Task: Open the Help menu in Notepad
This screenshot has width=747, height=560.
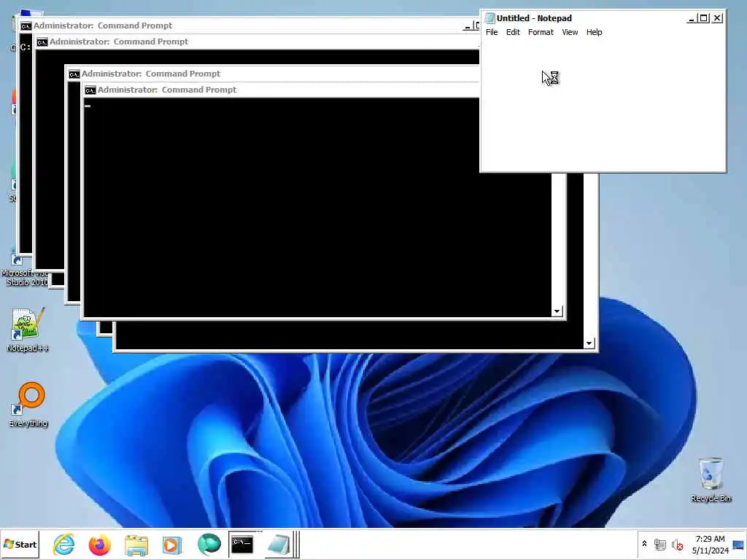Action: click(x=594, y=32)
